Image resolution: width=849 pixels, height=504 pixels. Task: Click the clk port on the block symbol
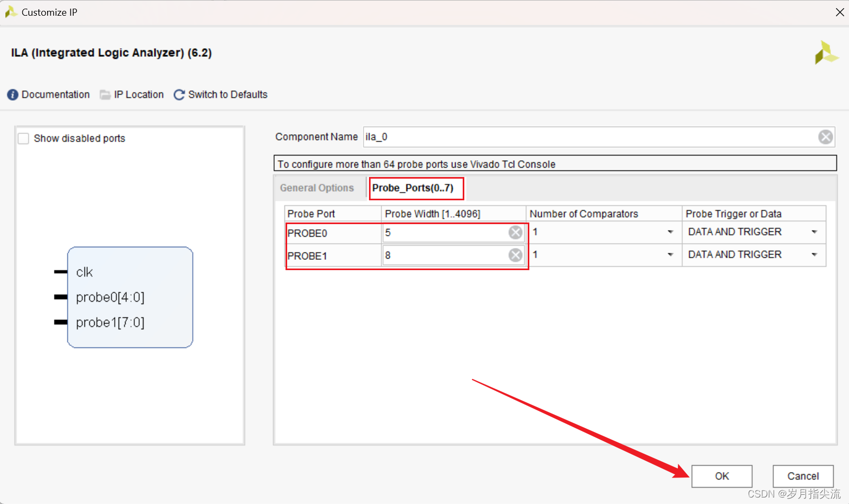[x=85, y=272]
